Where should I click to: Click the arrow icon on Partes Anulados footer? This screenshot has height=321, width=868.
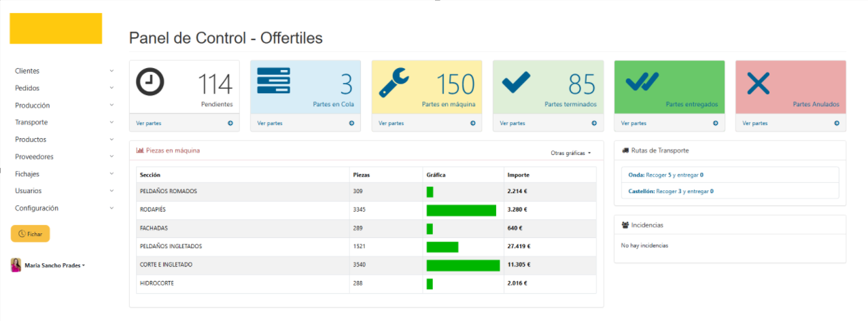(836, 123)
